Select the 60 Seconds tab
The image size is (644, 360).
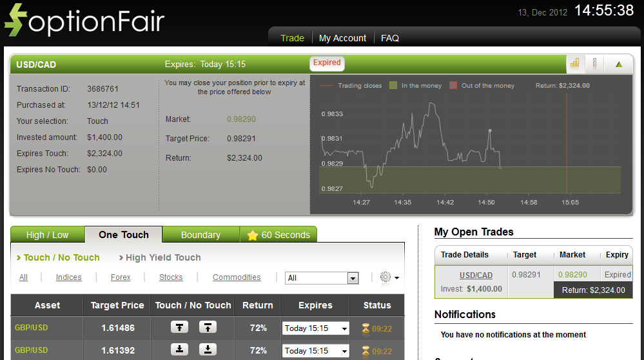tap(278, 235)
